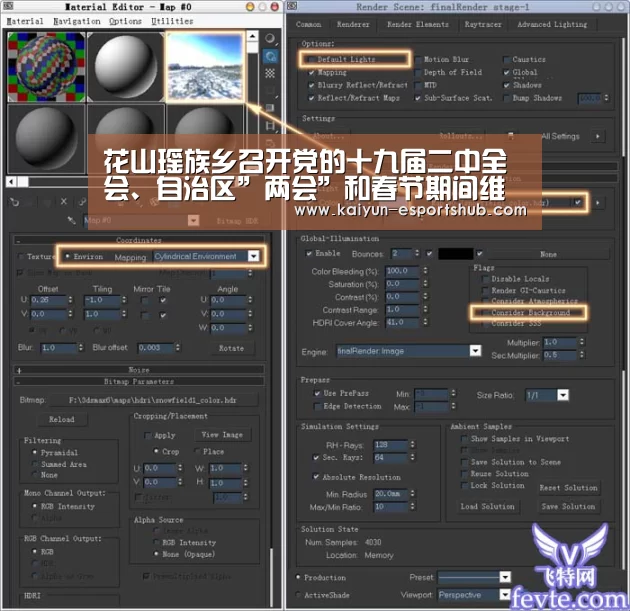The image size is (630, 611).
Task: Click the Reset Solution button
Action: click(568, 488)
